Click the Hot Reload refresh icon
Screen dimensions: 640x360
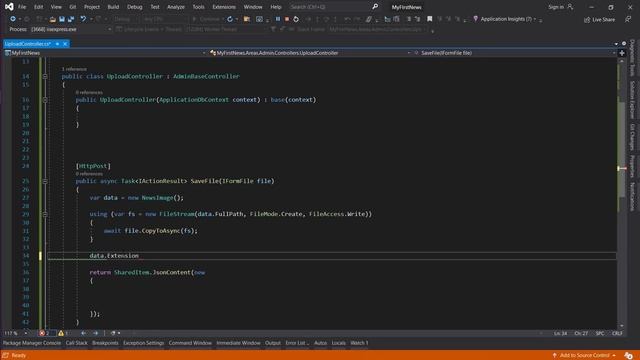click(x=230, y=19)
